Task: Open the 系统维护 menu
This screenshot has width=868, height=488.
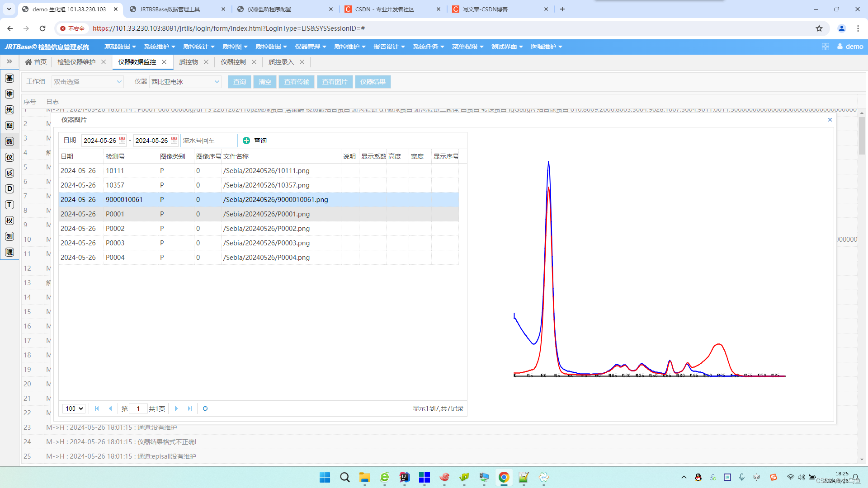Action: tap(159, 47)
